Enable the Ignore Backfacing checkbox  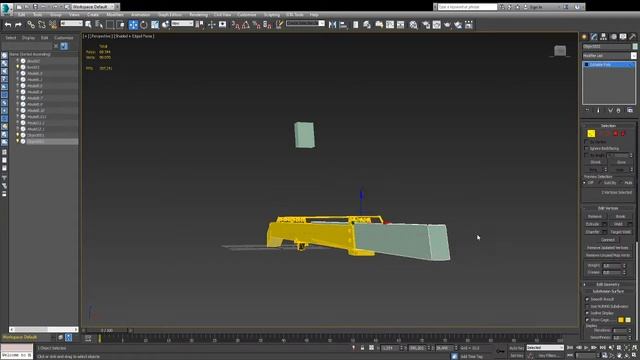point(587,149)
